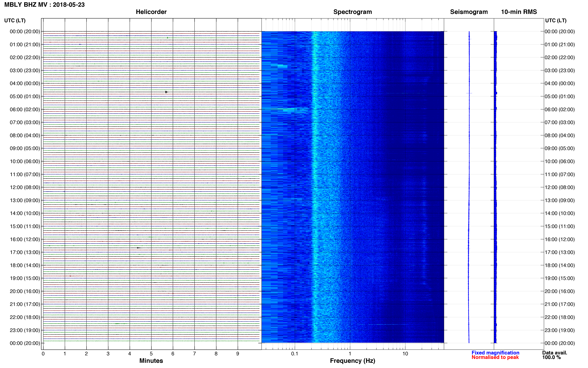588x368 pixels.
Task: Click the right-axis time label 16:00 (12:00)
Action: pos(560,239)
